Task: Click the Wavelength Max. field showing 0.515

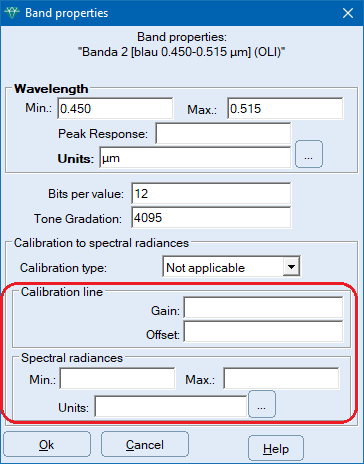Action: [285, 109]
